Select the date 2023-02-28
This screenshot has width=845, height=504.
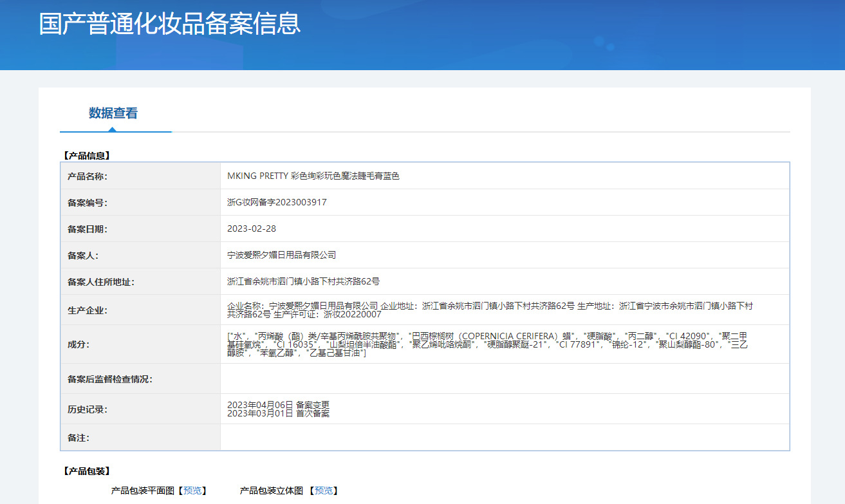pyautogui.click(x=252, y=229)
